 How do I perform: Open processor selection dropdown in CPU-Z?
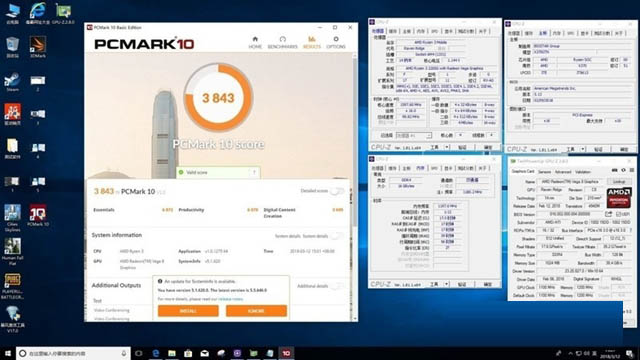(413, 135)
